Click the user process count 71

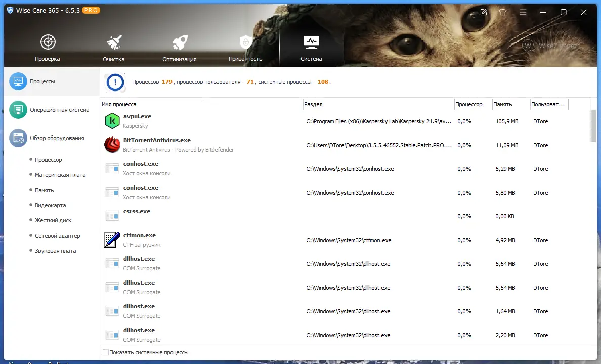point(250,82)
